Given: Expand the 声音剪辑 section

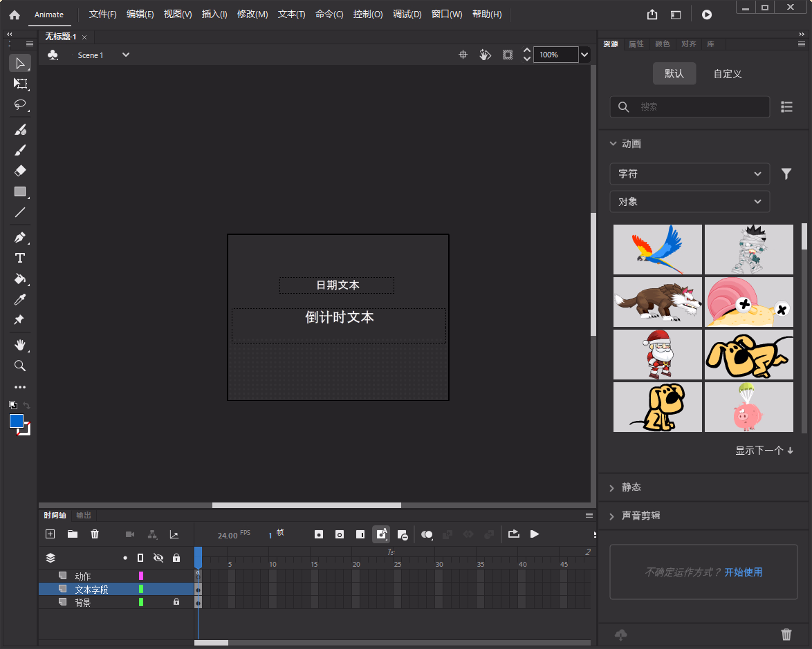Looking at the screenshot, I should (612, 516).
